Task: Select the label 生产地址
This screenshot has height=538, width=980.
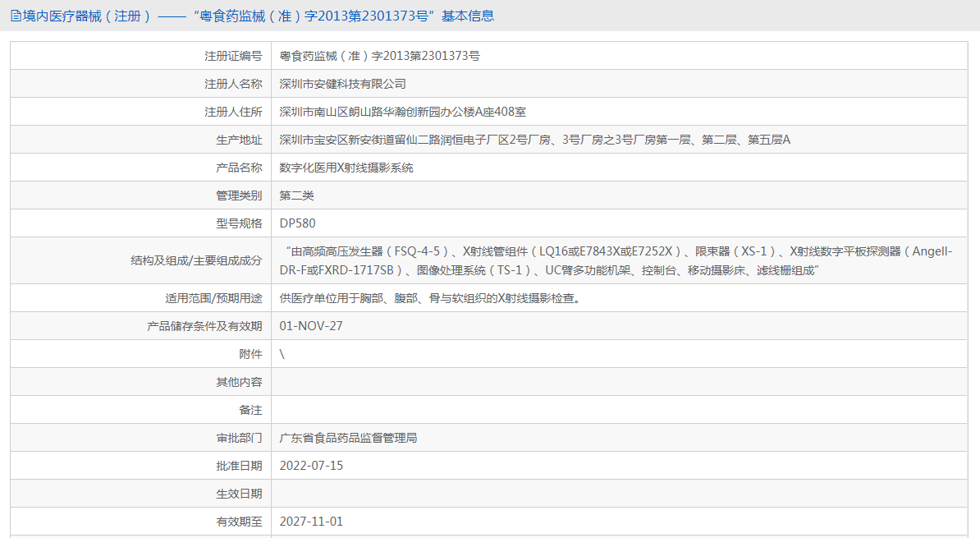Action: (239, 140)
